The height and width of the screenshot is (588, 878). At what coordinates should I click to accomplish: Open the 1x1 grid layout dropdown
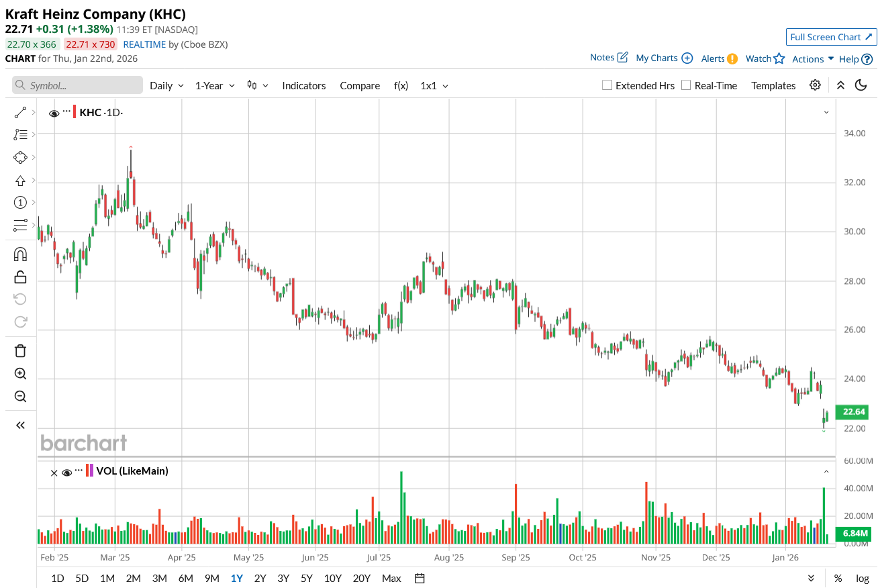tap(434, 85)
